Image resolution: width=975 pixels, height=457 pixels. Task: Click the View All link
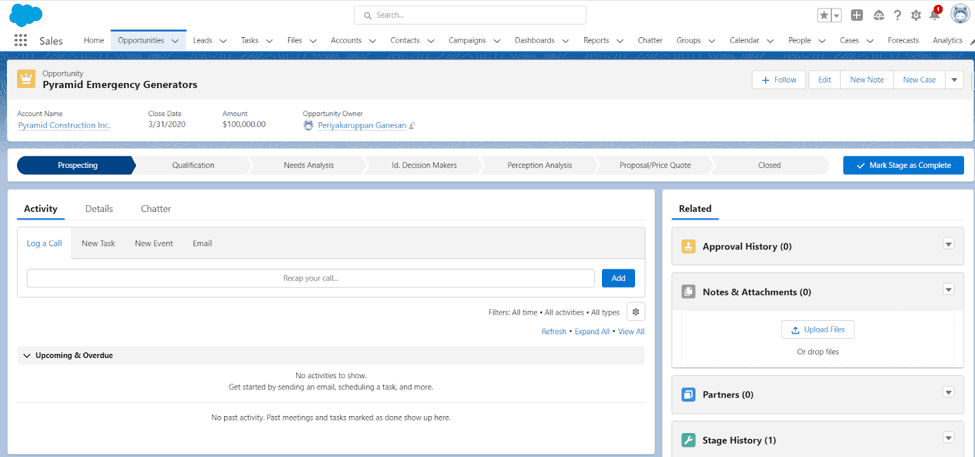631,331
